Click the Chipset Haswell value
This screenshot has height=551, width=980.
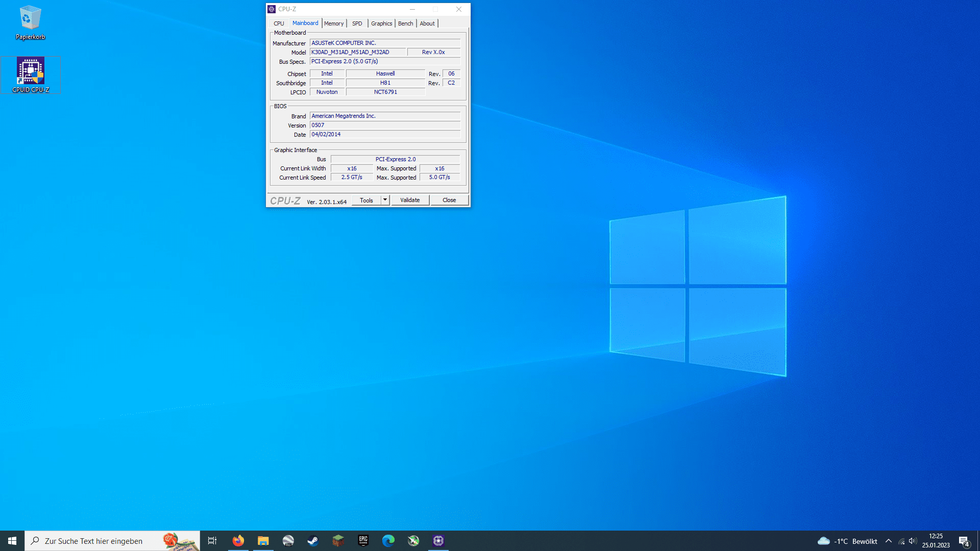point(385,73)
